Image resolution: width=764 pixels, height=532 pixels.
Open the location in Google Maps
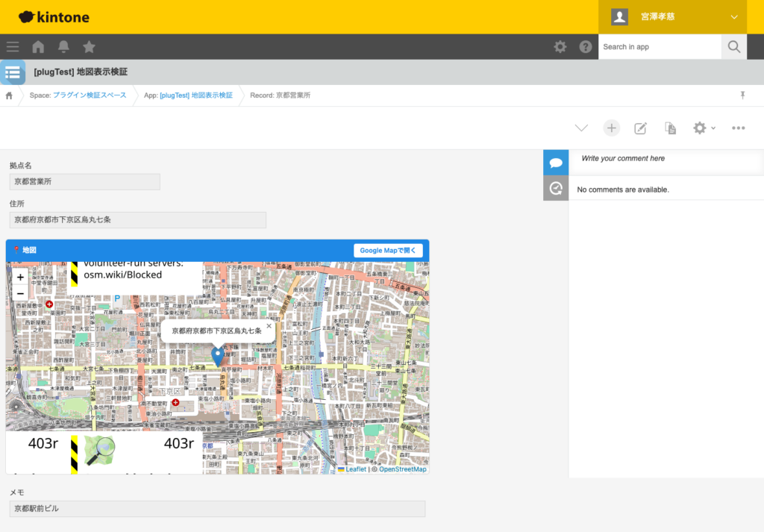388,250
